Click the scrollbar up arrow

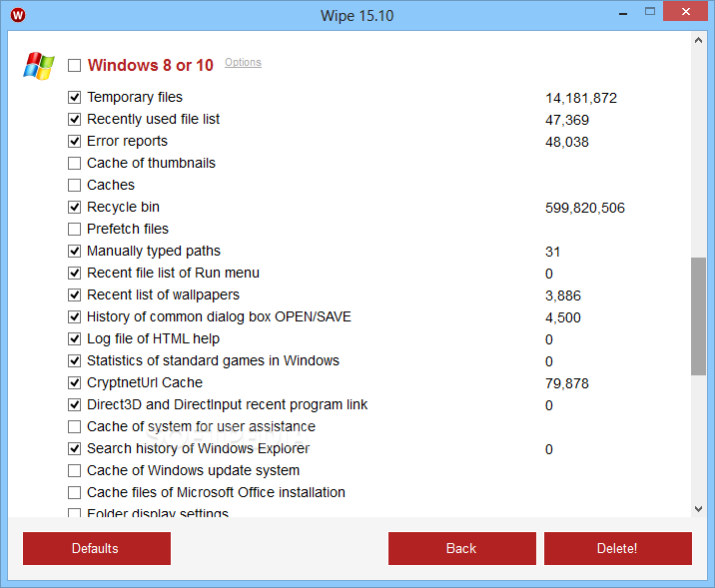[x=698, y=40]
